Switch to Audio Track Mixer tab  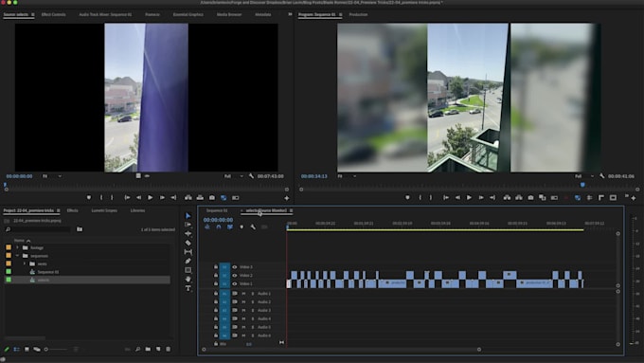click(x=105, y=14)
